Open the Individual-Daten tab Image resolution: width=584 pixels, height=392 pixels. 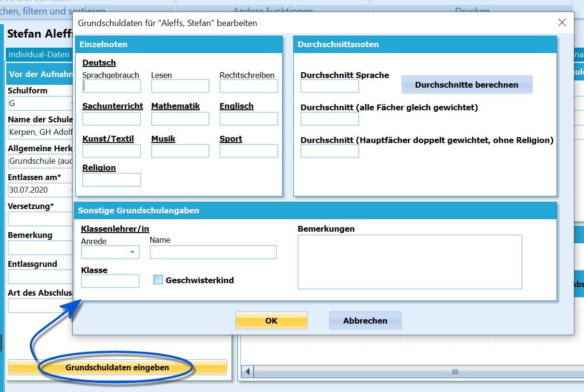(39, 54)
